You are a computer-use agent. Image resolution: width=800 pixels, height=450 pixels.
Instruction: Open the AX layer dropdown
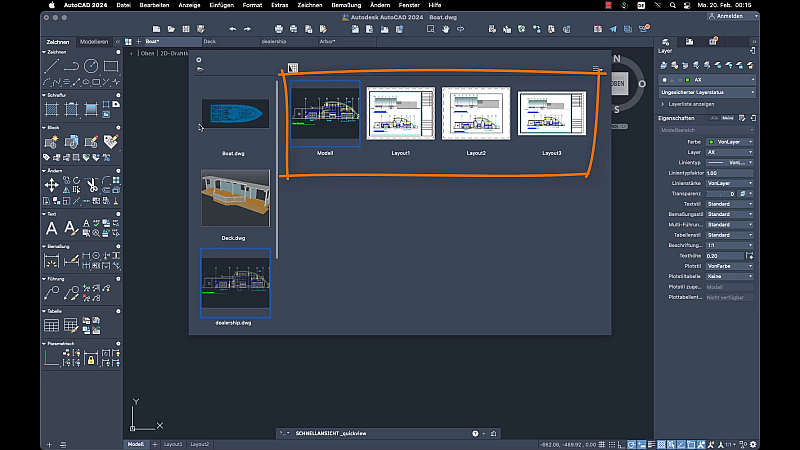707,80
